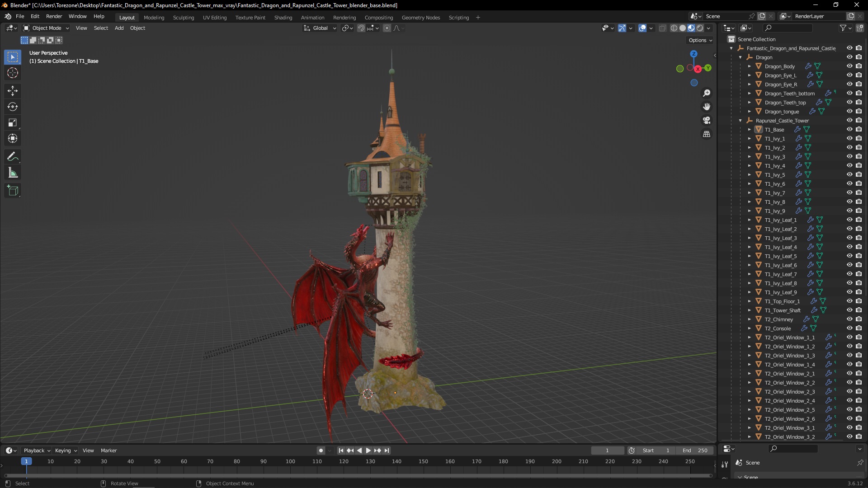868x488 pixels.
Task: Select the Transform tool
Action: point(13,138)
